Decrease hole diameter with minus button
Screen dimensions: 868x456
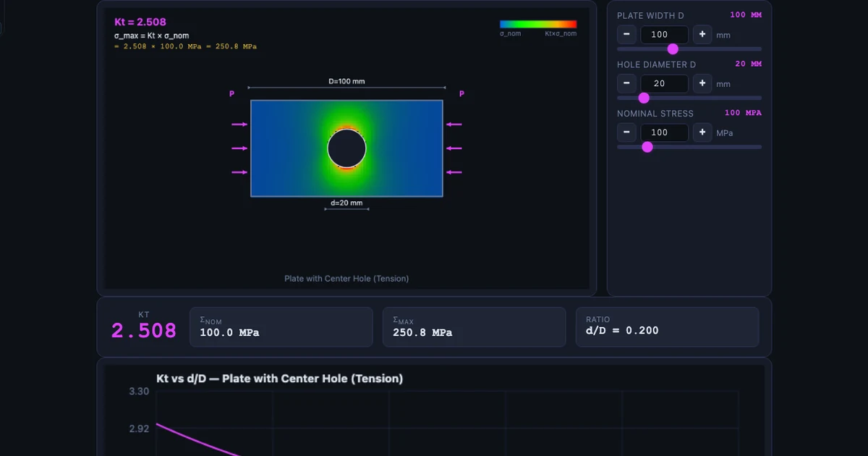click(626, 83)
